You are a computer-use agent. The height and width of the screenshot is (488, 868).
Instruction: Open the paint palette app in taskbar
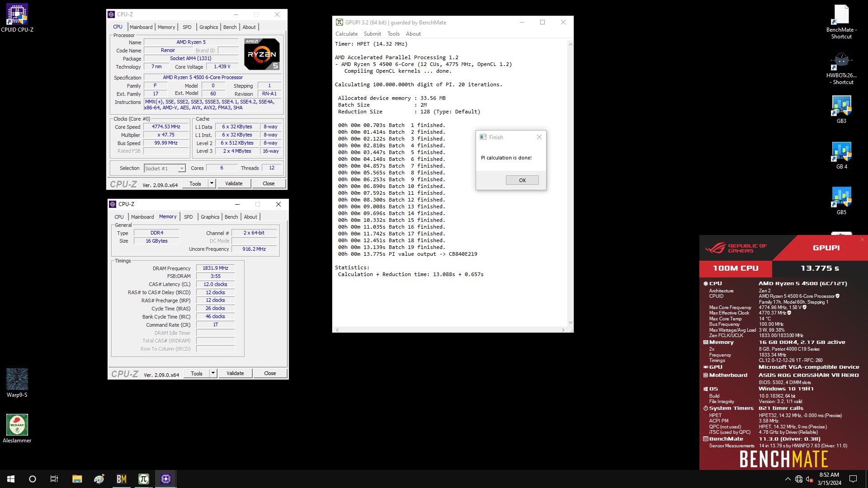99,479
